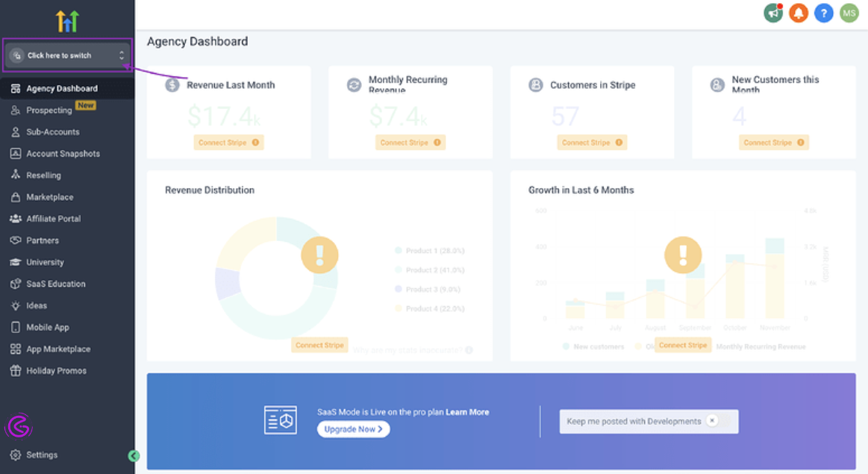Click the Mobile App sidebar icon
868x474 pixels.
(16, 327)
